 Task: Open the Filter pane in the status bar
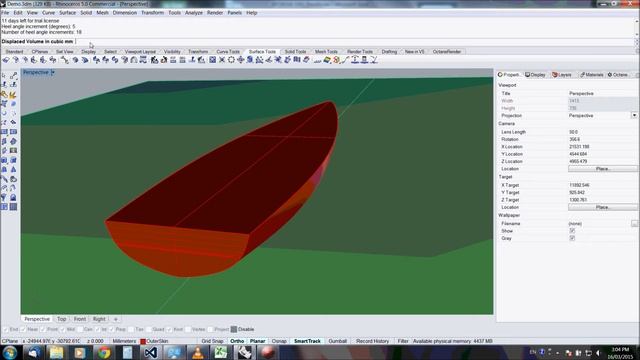tap(402, 341)
